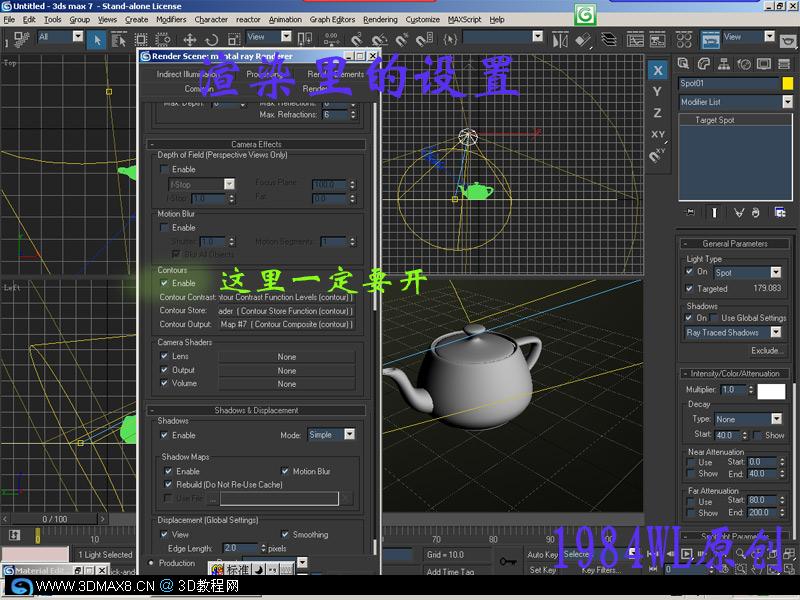The image size is (800, 600).
Task: Restrict to Z axis constraint
Action: (657, 113)
